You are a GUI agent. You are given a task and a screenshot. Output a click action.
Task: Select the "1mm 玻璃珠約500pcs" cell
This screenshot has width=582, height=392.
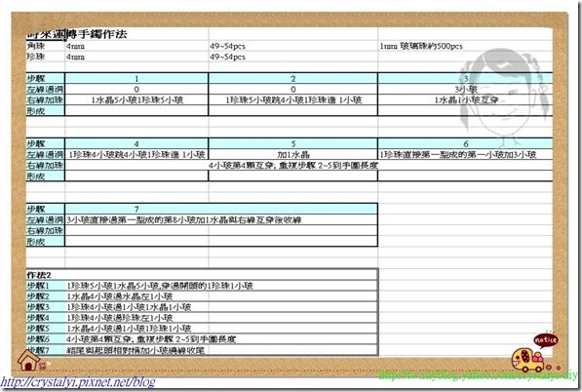pyautogui.click(x=421, y=47)
